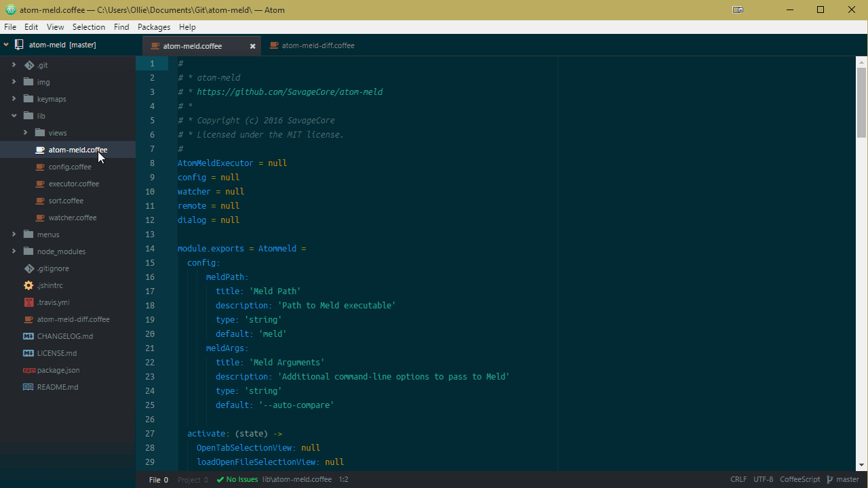Viewport: 868px width, 488px height.
Task: Click the LICENSE.md markdown icon
Action: pyautogui.click(x=28, y=353)
